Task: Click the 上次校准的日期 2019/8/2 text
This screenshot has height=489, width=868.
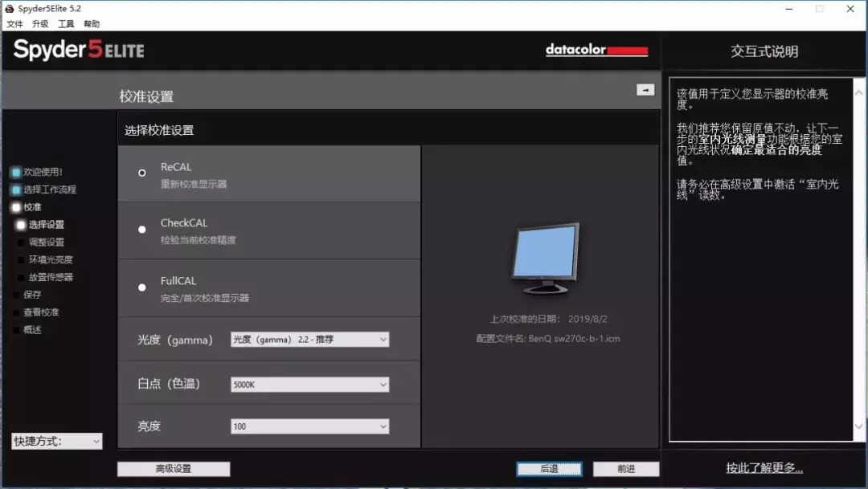Action: pos(549,320)
